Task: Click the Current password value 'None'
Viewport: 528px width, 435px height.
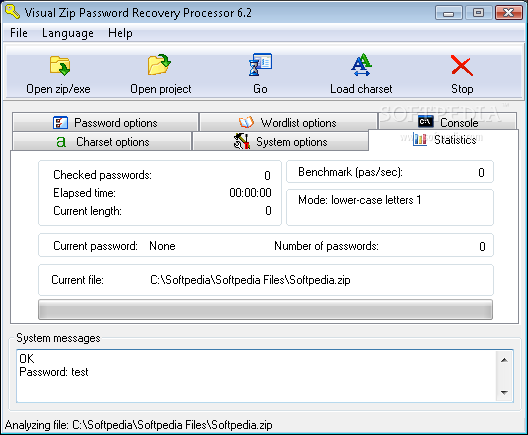Action: [x=162, y=246]
